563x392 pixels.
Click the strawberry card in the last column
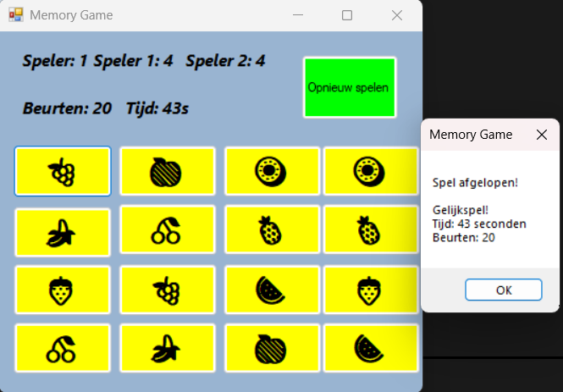(x=371, y=290)
